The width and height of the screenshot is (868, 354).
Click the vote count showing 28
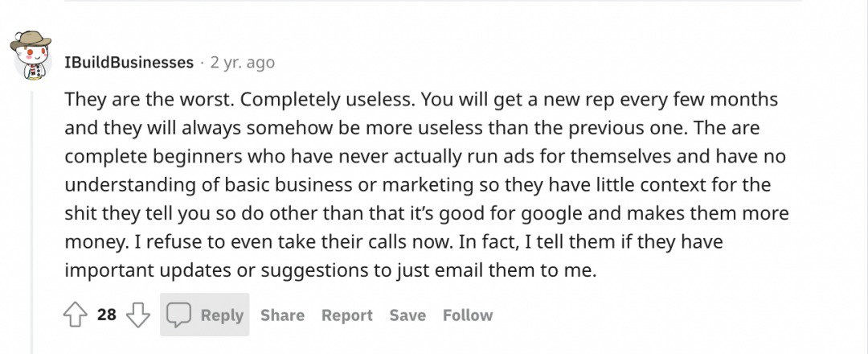click(107, 315)
